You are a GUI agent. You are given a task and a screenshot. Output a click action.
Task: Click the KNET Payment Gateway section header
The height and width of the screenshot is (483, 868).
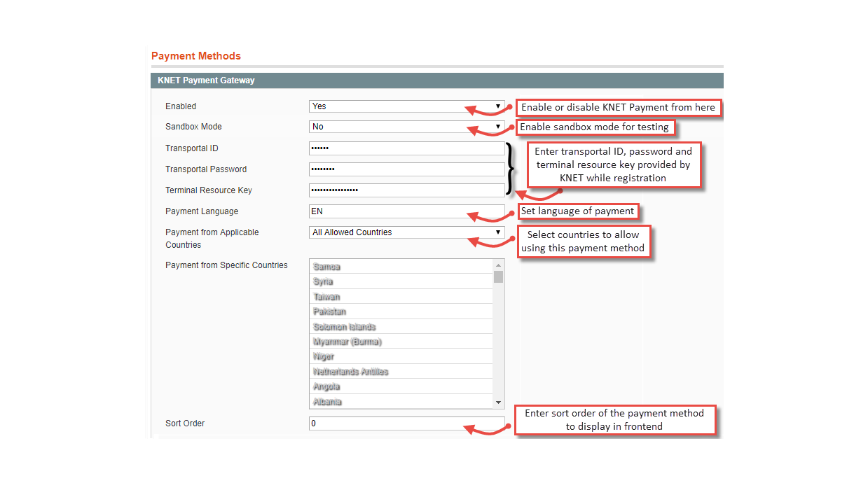437,80
